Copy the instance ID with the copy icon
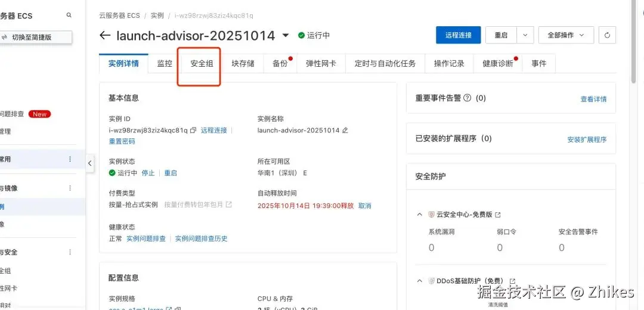 click(x=193, y=131)
